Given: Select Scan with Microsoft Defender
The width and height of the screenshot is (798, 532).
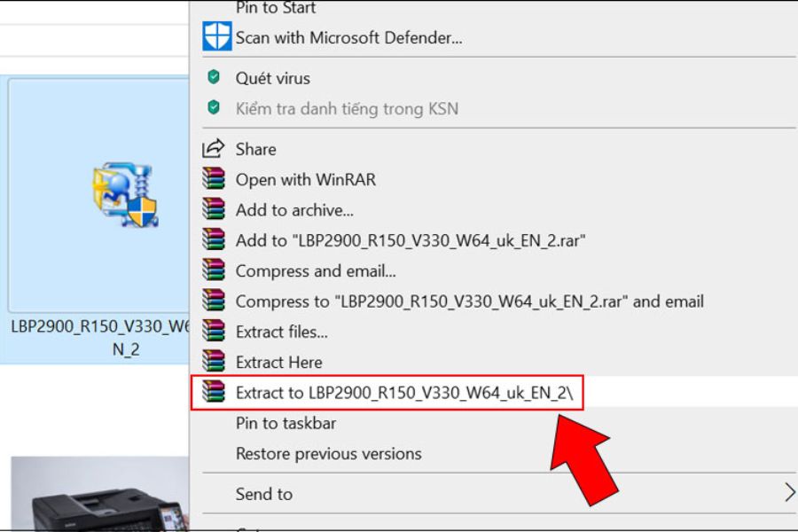Looking at the screenshot, I should pos(348,38).
